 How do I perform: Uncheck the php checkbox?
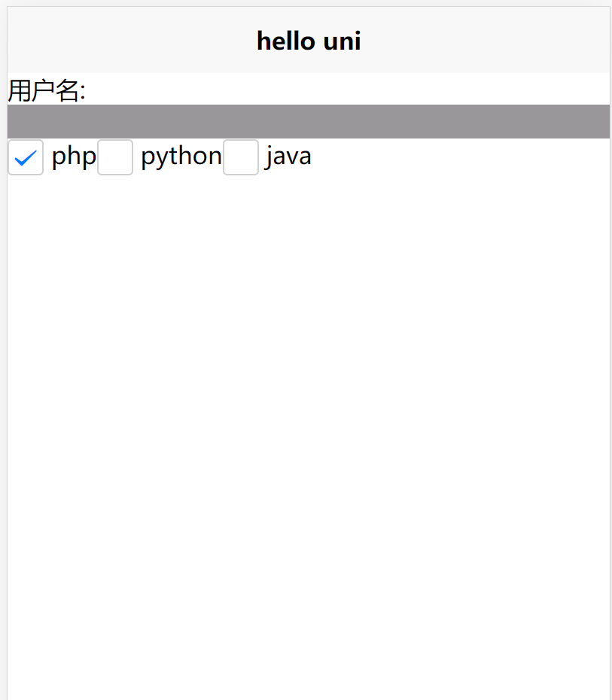[26, 157]
